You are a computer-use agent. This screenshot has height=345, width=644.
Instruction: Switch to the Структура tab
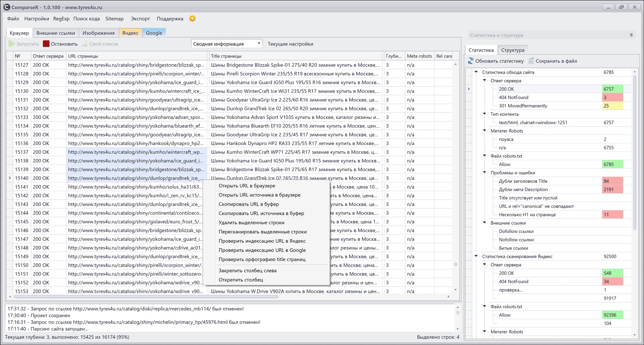513,50
